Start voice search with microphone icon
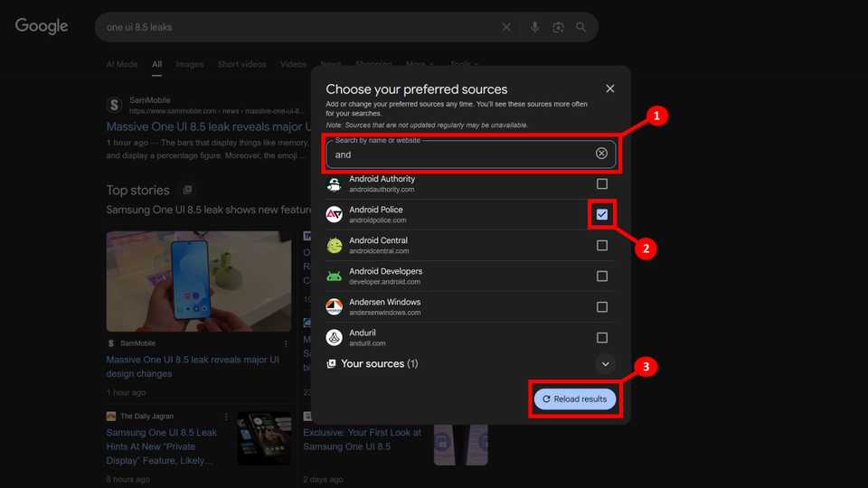The height and width of the screenshot is (488, 868). (x=534, y=27)
